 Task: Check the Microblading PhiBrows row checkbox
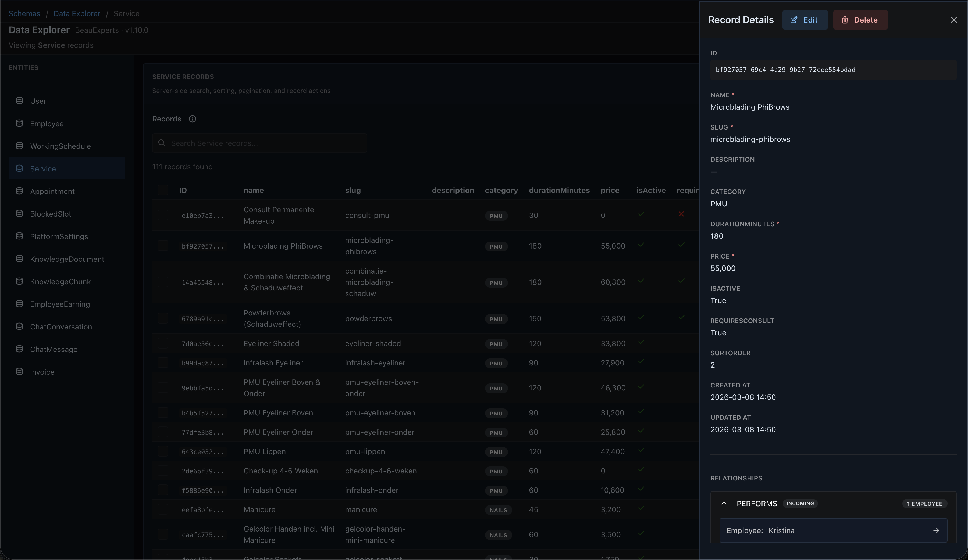[163, 246]
